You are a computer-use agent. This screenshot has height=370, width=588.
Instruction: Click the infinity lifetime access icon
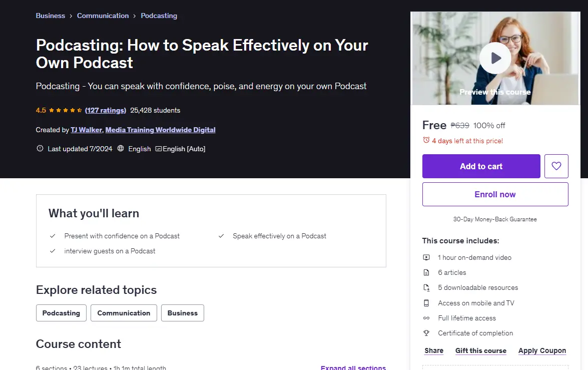[x=426, y=318]
